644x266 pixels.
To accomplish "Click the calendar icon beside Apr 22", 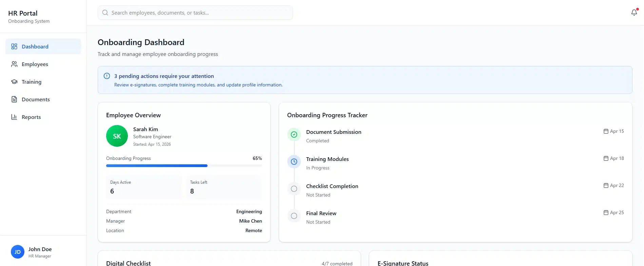I will [x=606, y=185].
